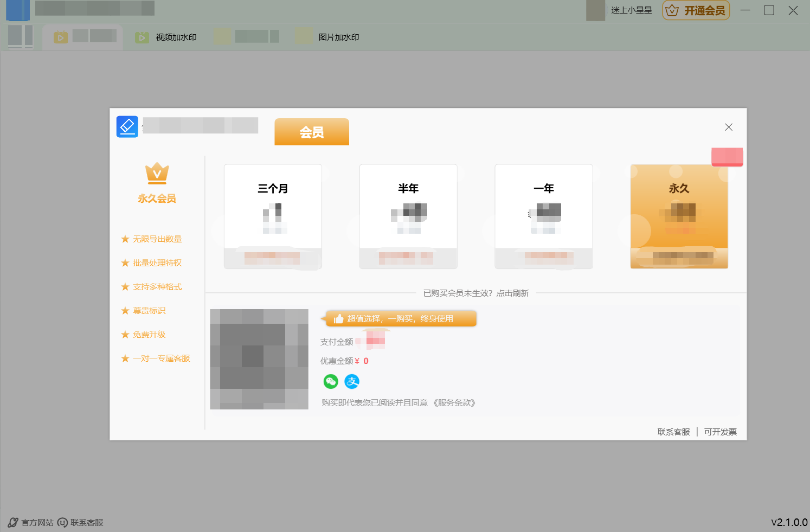The height and width of the screenshot is (532, 810).
Task: Click 联系客服 at dialog bottom right
Action: coord(673,431)
